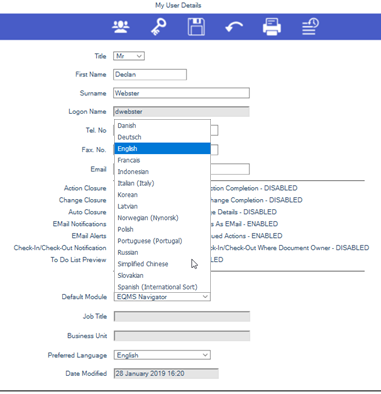Pick Francais from the list
Image resolution: width=381 pixels, height=394 pixels.
click(162, 160)
